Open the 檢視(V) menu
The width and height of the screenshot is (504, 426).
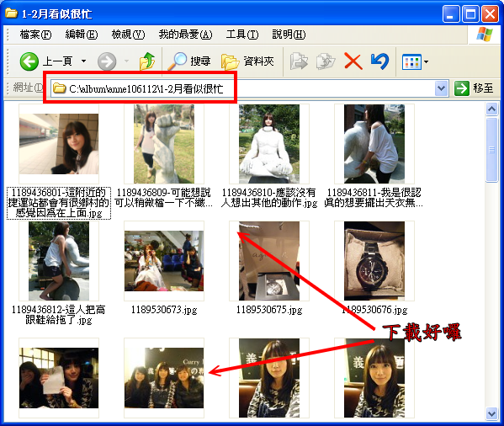128,34
